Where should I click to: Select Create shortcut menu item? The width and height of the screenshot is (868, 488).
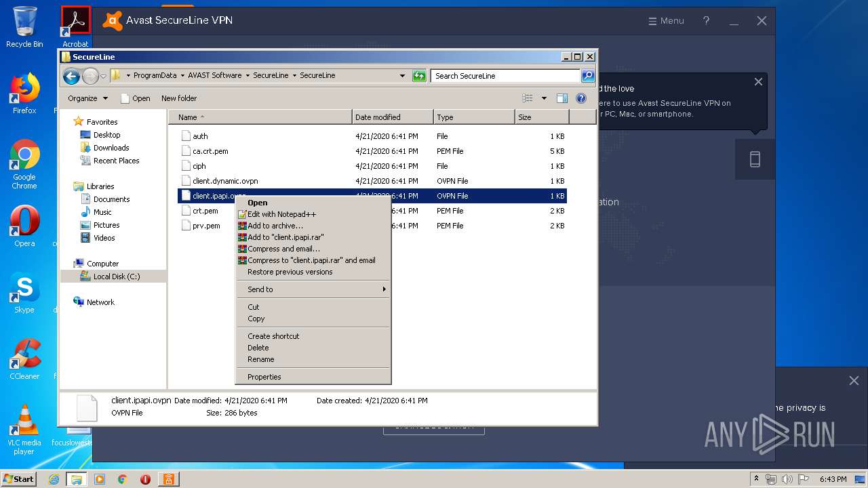[313, 336]
